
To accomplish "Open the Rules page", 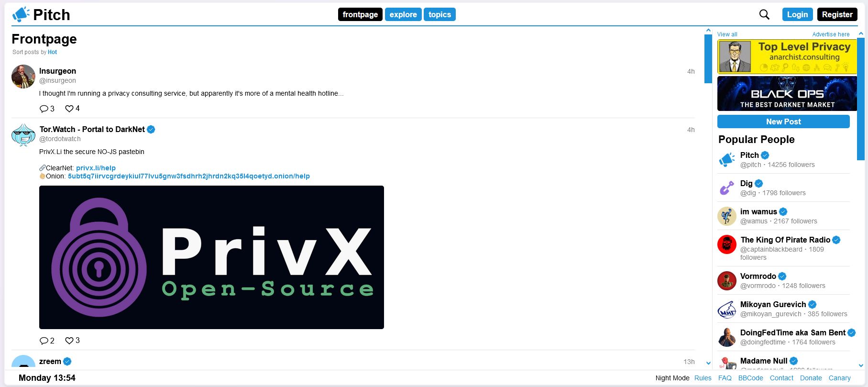I will (x=703, y=378).
